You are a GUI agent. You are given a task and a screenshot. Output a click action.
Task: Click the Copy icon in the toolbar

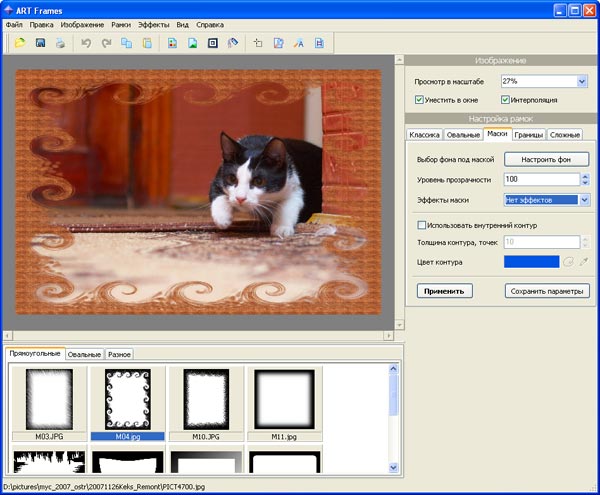(x=127, y=43)
